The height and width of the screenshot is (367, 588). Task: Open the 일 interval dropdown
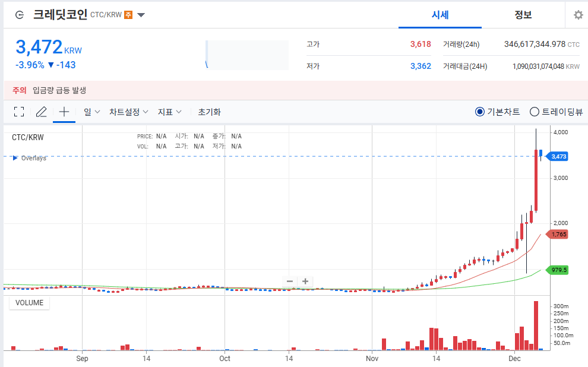[x=91, y=112]
